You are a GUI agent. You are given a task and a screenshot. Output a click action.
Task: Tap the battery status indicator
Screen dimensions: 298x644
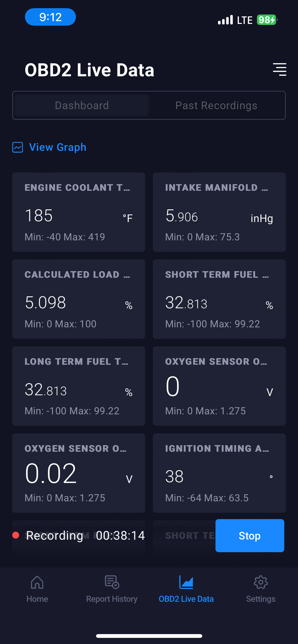coord(267,20)
